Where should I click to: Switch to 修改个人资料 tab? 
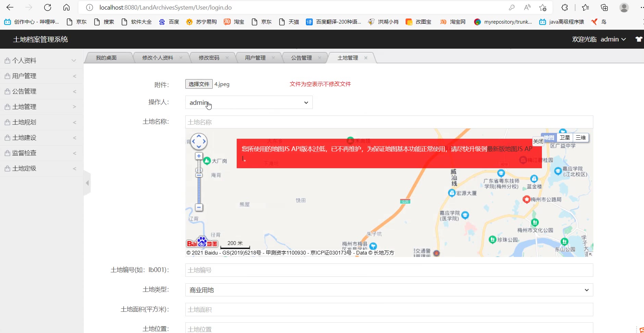click(158, 58)
